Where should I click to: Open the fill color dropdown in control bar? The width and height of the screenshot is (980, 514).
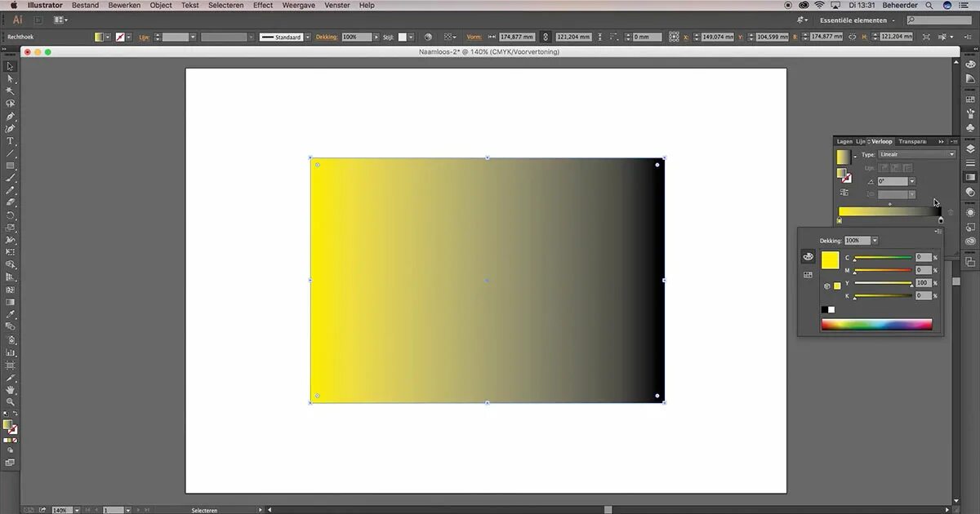[108, 37]
